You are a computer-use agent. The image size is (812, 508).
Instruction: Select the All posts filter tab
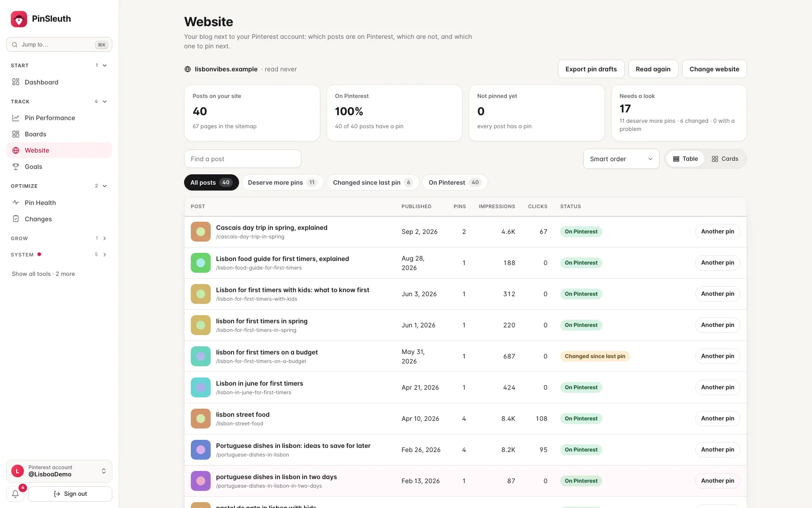(211, 182)
